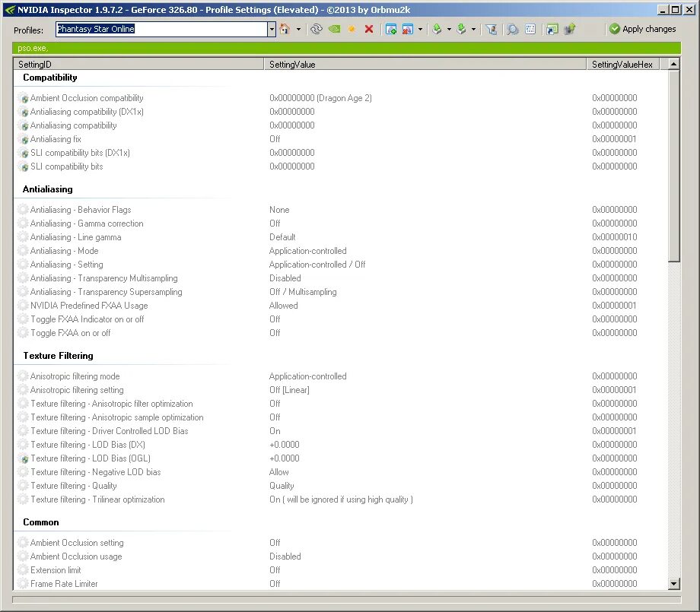The image size is (700, 612).
Task: Click gear icon for SLI compatibility bits (DX1x)
Action: (24, 153)
